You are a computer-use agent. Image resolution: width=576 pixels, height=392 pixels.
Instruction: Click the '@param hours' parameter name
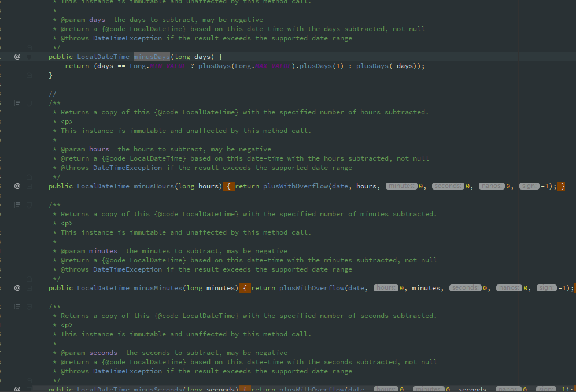99,149
